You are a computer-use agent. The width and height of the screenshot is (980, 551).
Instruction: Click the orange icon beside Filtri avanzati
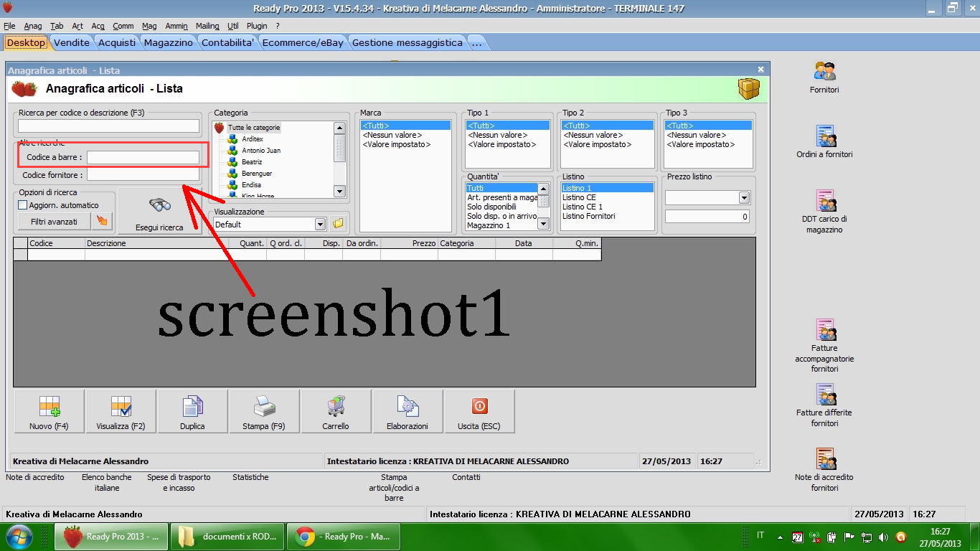(103, 222)
